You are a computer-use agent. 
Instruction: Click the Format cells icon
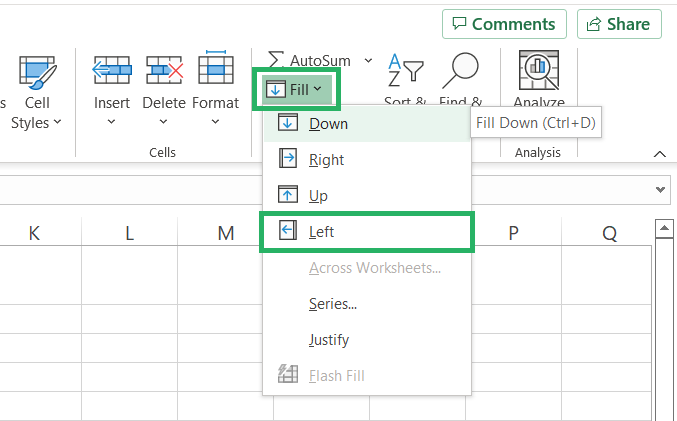pyautogui.click(x=216, y=70)
